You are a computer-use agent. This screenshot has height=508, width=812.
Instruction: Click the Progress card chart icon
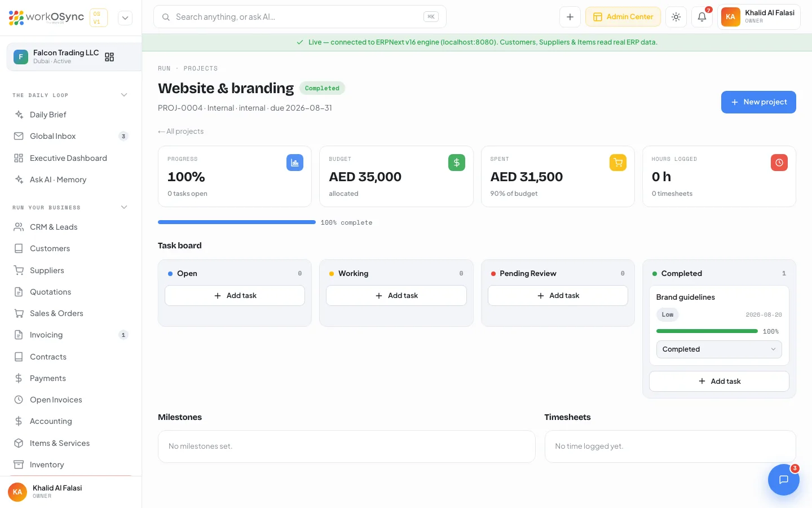[295, 163]
